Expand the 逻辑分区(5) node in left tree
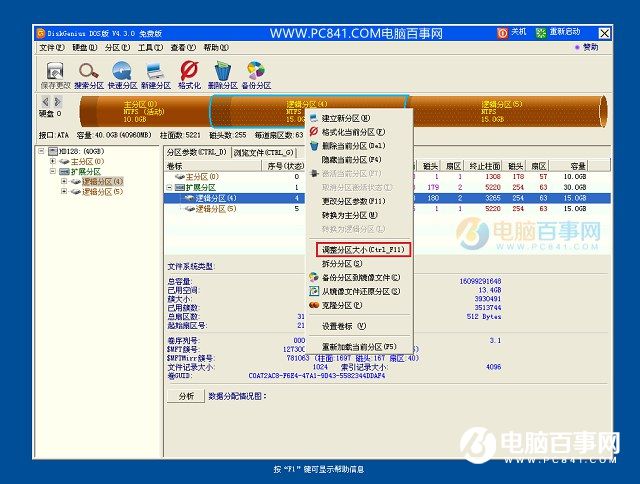The height and width of the screenshot is (484, 640). point(64,191)
